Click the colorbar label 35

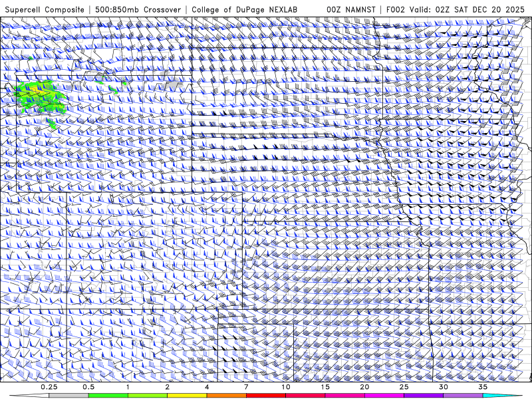[x=483, y=387]
